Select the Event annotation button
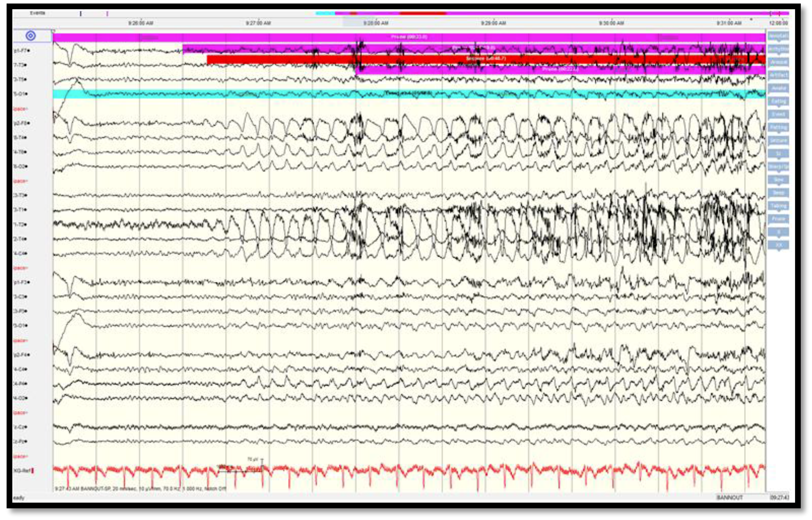 tap(779, 114)
